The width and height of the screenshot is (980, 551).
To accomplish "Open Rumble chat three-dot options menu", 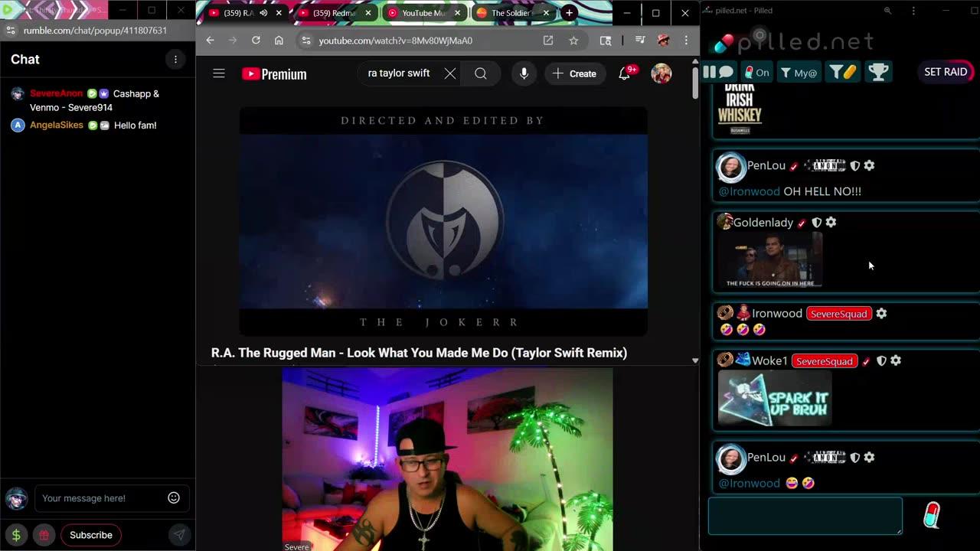I will 175,60.
